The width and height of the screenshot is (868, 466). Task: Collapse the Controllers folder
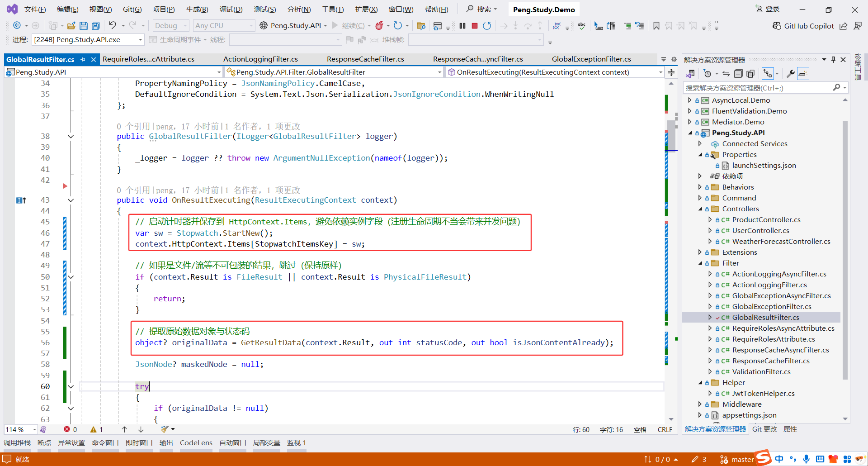(x=700, y=209)
